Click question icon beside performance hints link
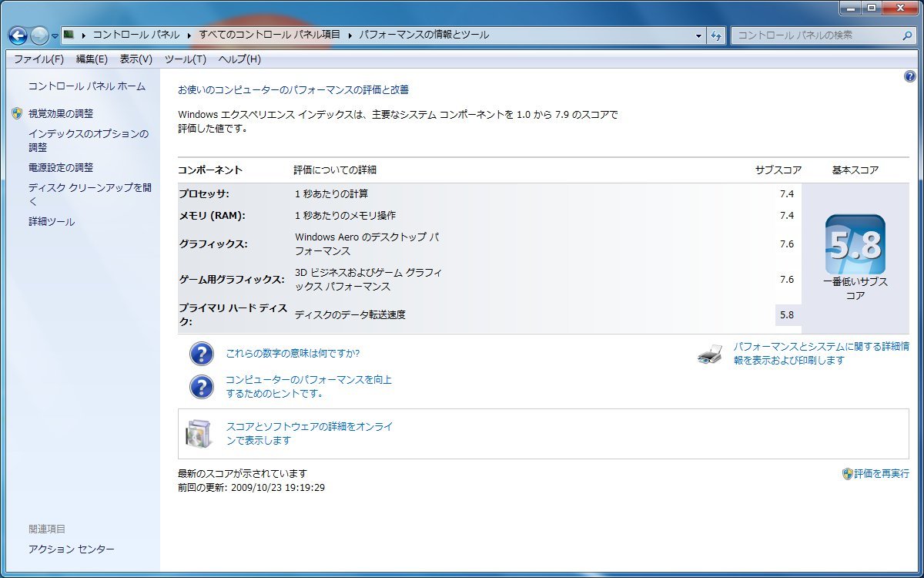Image resolution: width=924 pixels, height=578 pixels. point(201,387)
